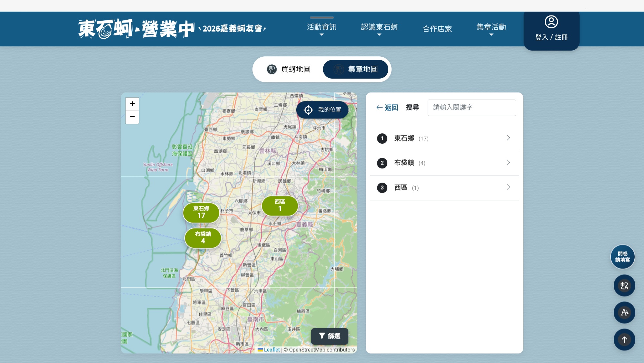This screenshot has width=644, height=363.
Task: Click the 請輸入關鍵字 search field
Action: tap(472, 108)
